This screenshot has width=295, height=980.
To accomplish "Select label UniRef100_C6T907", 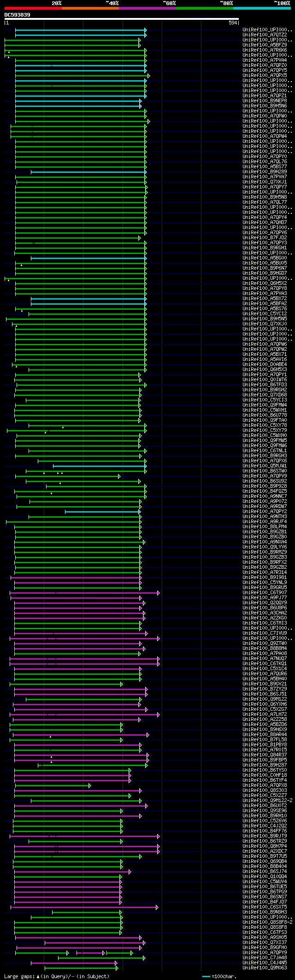I will pos(265,593).
